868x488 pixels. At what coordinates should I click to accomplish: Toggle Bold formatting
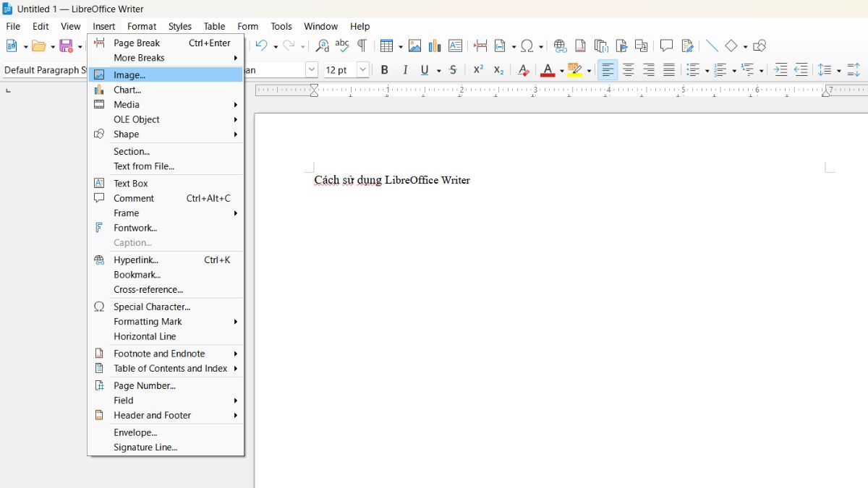coord(385,70)
